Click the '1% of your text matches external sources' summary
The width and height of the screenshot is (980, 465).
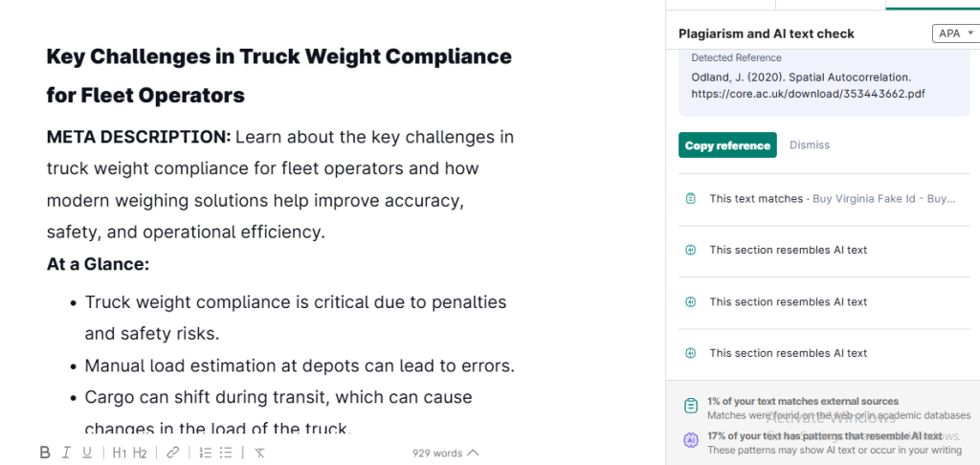802,402
